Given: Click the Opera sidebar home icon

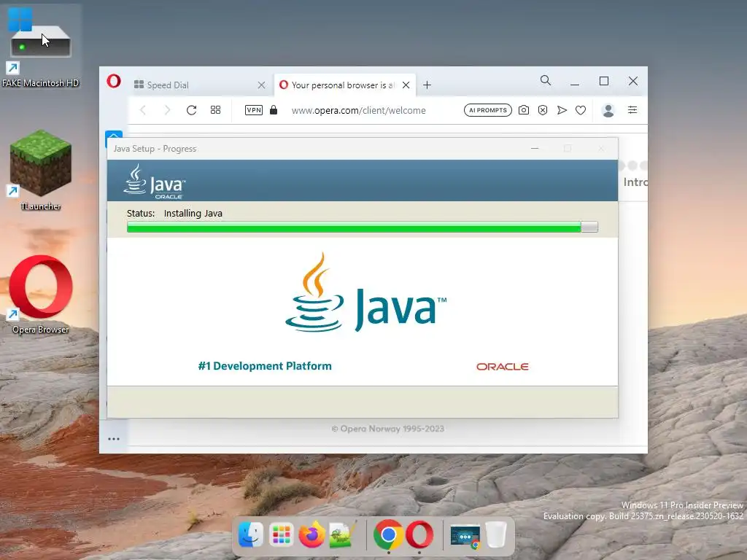Looking at the screenshot, I should [x=113, y=134].
